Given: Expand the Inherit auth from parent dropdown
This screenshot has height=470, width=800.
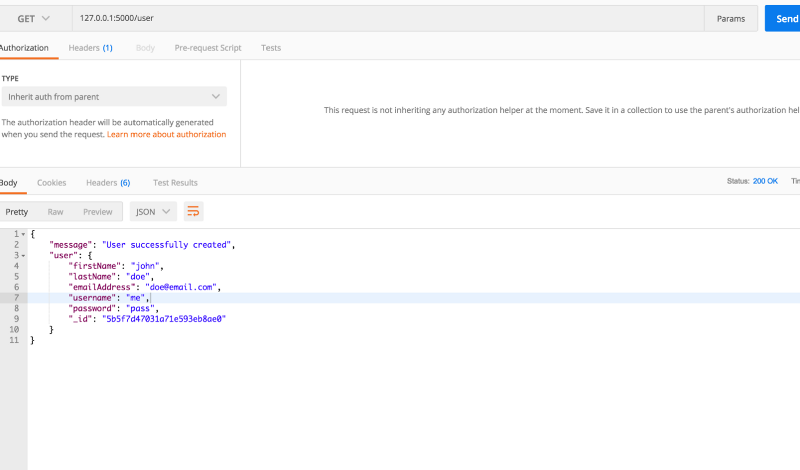Looking at the screenshot, I should pyautogui.click(x=114, y=96).
